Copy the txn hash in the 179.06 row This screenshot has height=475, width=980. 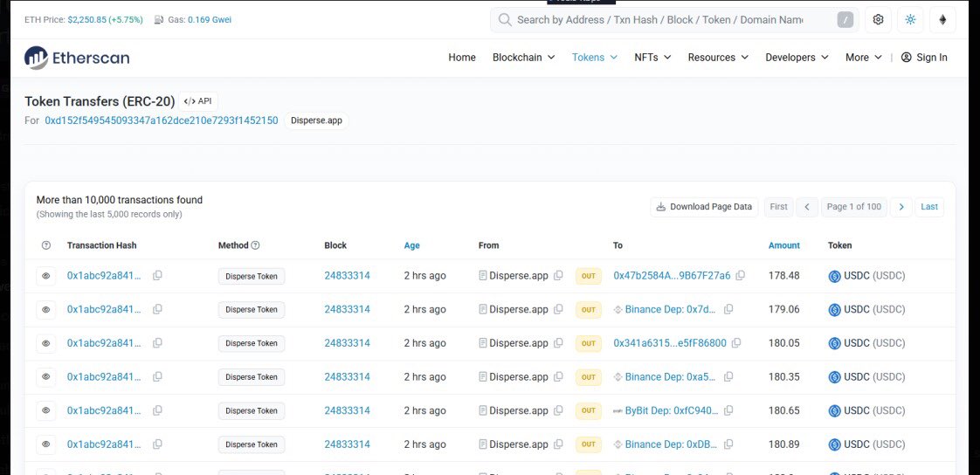pyautogui.click(x=157, y=309)
